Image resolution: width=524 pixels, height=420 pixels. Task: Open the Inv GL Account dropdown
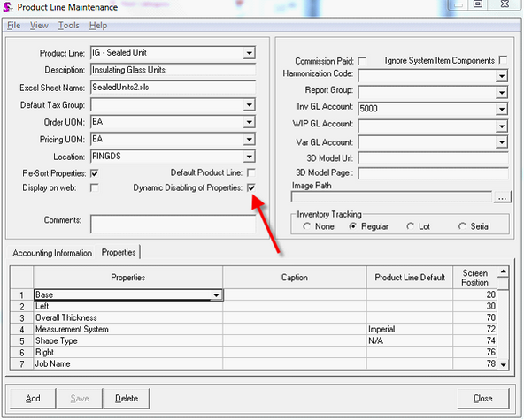tap(502, 109)
